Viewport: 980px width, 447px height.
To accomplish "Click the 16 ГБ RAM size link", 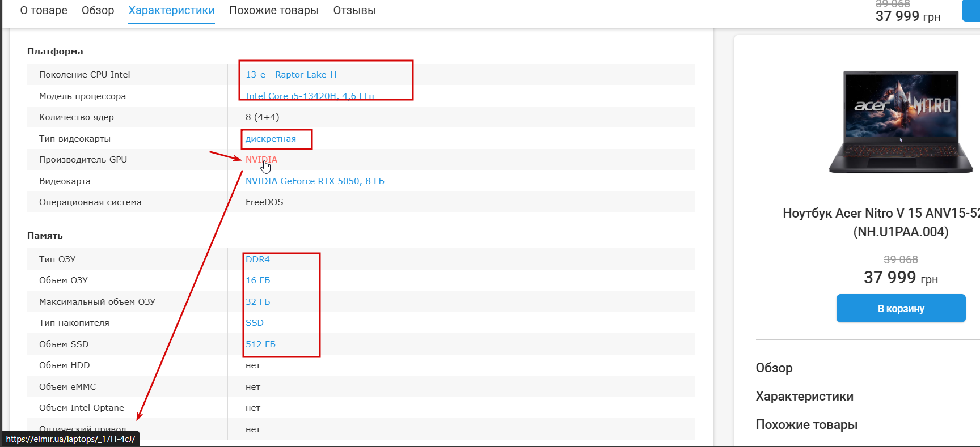I will pos(257,280).
